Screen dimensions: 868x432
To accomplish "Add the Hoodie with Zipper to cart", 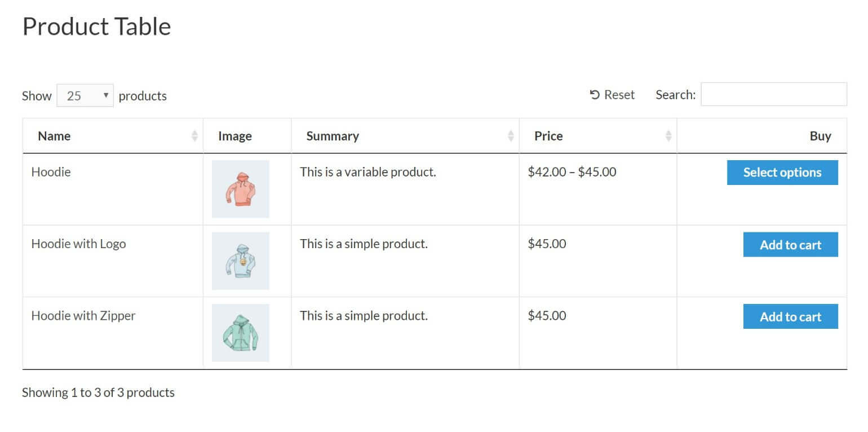I will coord(790,316).
